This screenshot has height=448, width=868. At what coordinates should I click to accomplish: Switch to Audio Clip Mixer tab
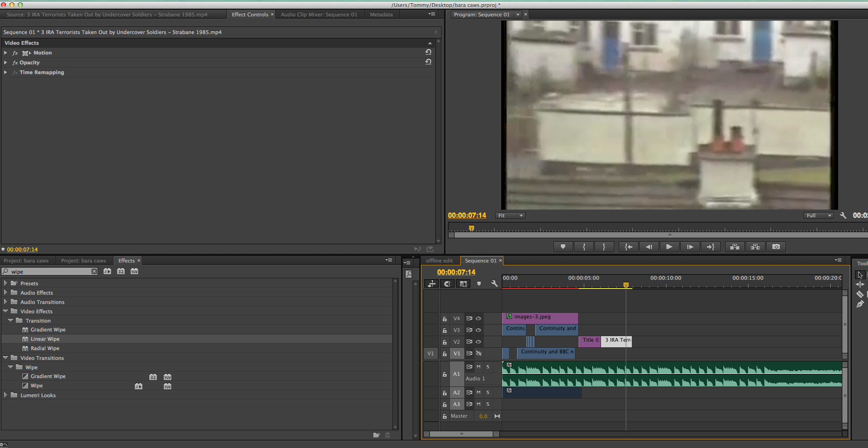319,14
